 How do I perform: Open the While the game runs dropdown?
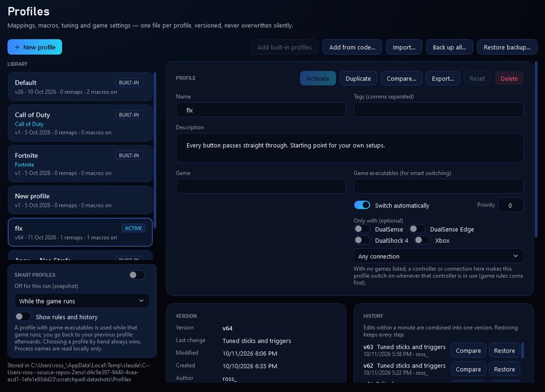82,301
